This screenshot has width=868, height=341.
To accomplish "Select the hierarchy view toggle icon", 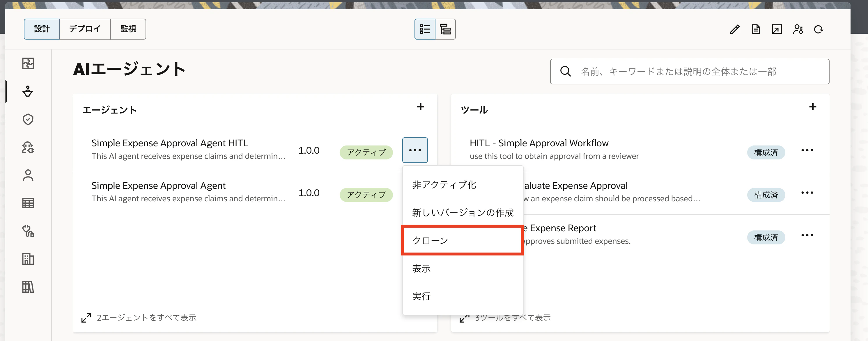I will pos(445,29).
